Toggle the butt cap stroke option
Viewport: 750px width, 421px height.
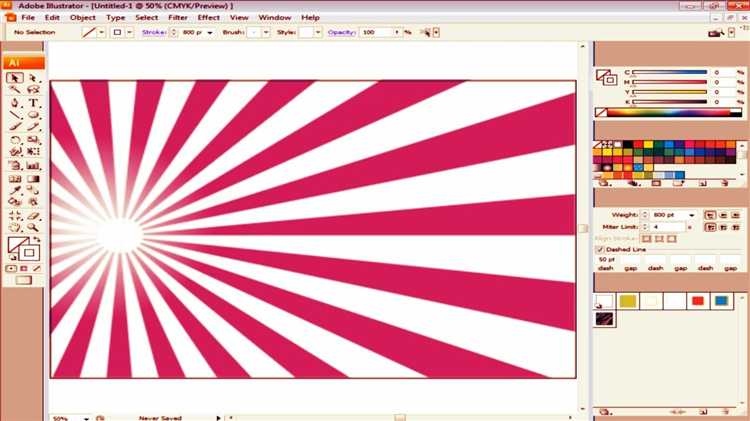point(710,215)
